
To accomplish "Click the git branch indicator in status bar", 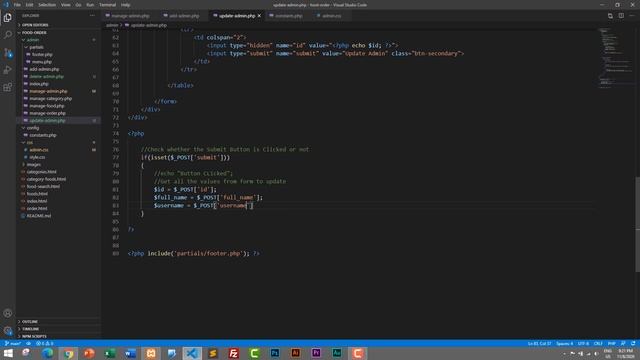I will 13,343.
